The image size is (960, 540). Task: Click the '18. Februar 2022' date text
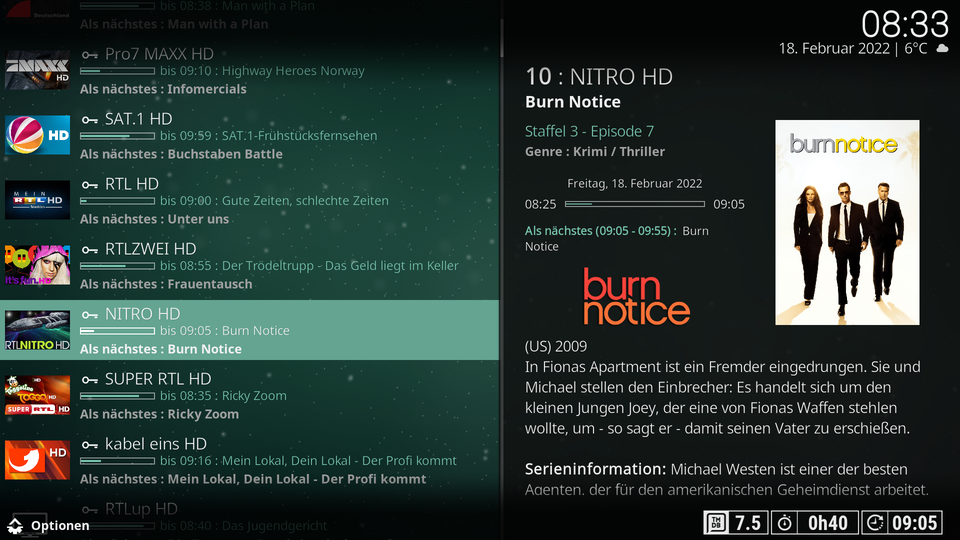click(x=834, y=48)
